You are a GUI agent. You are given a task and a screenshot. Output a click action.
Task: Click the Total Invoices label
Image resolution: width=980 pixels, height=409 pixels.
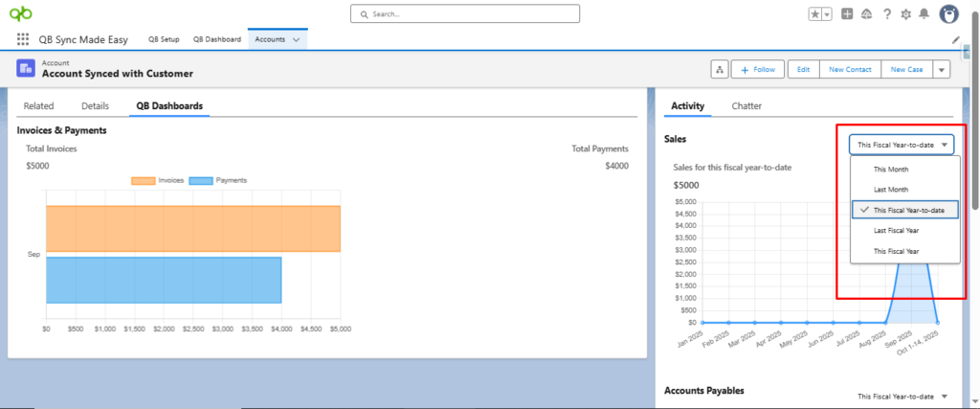(52, 148)
